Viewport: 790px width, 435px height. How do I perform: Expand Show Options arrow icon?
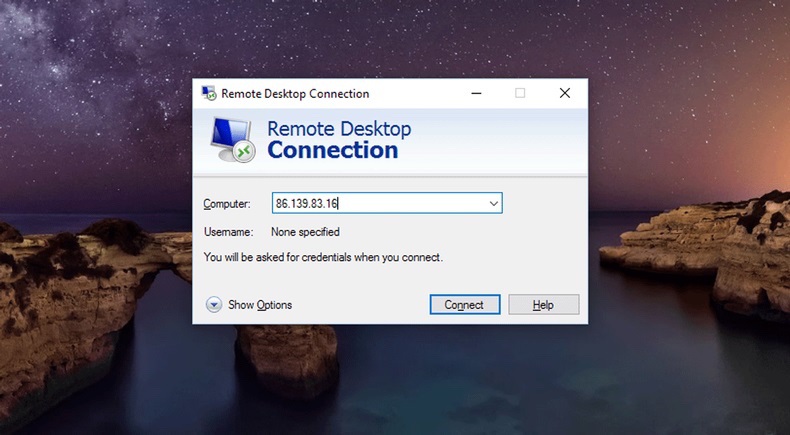tap(214, 304)
